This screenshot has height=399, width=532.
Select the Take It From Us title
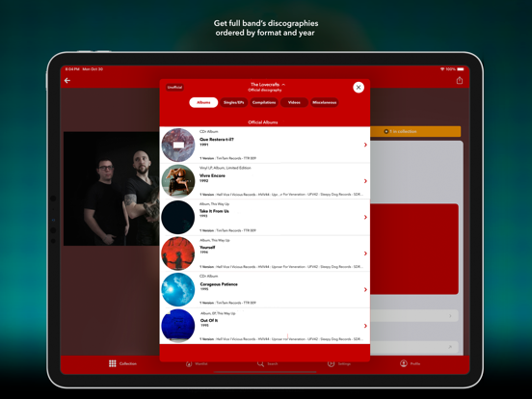(214, 211)
